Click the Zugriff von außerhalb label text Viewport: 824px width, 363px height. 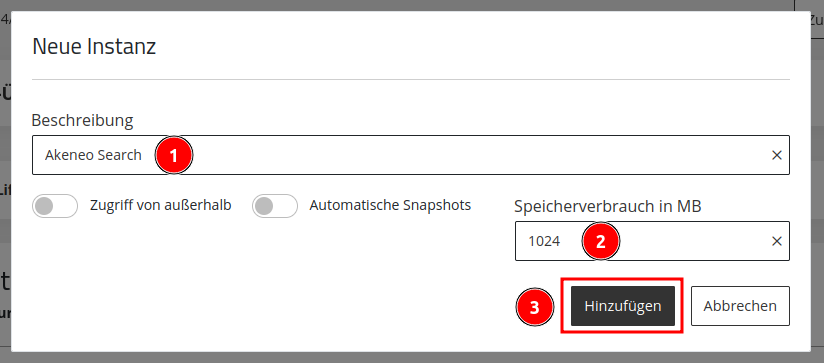(161, 205)
